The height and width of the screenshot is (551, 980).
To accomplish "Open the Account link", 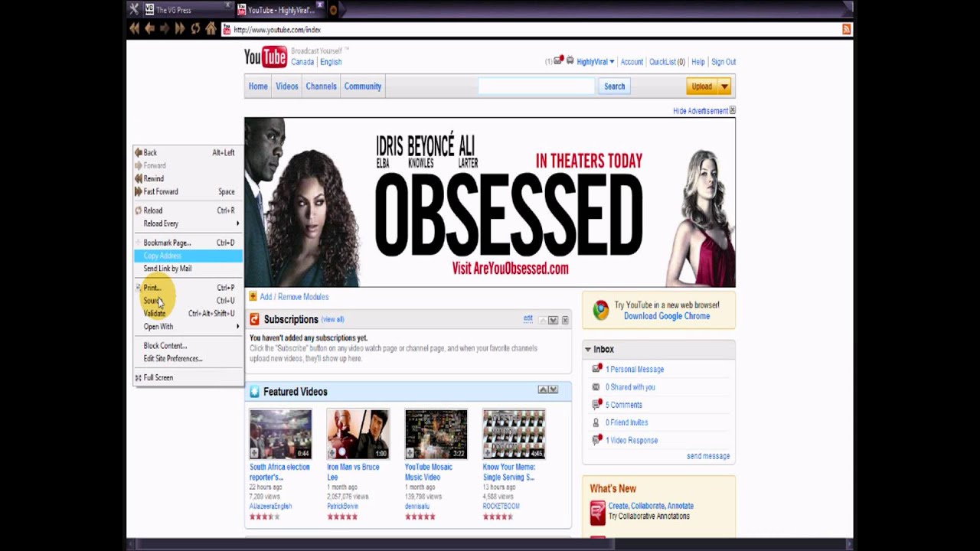I will (632, 62).
